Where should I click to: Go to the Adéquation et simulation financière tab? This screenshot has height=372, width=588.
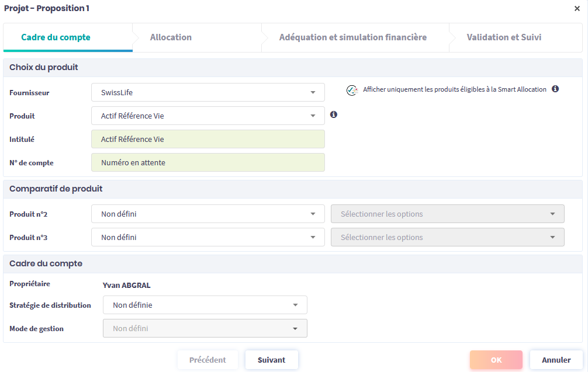352,37
